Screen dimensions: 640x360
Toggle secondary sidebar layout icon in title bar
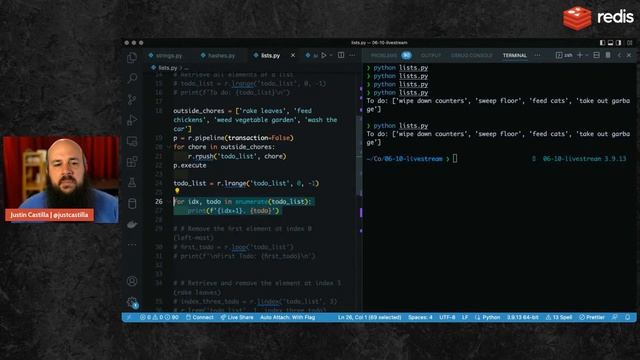click(619, 42)
